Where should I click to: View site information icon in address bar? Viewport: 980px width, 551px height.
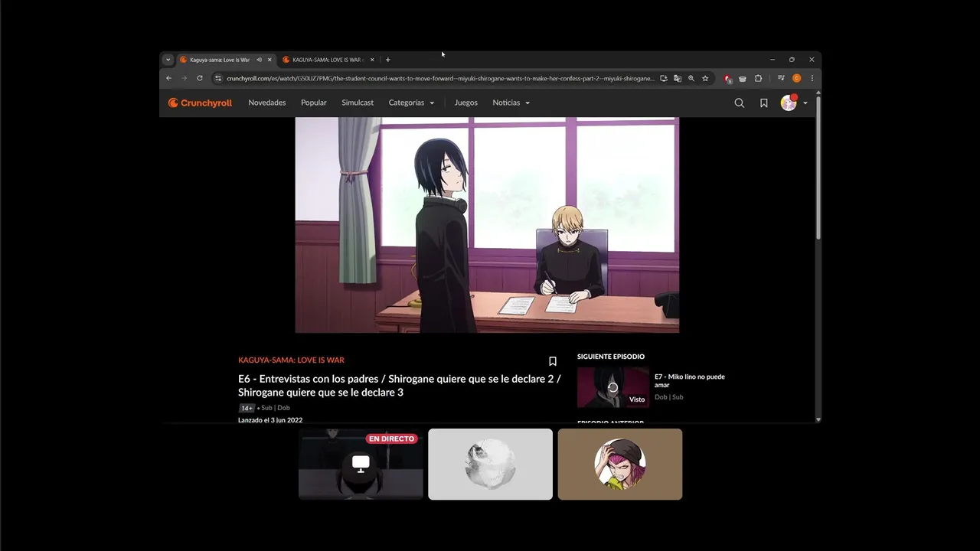[x=218, y=78]
